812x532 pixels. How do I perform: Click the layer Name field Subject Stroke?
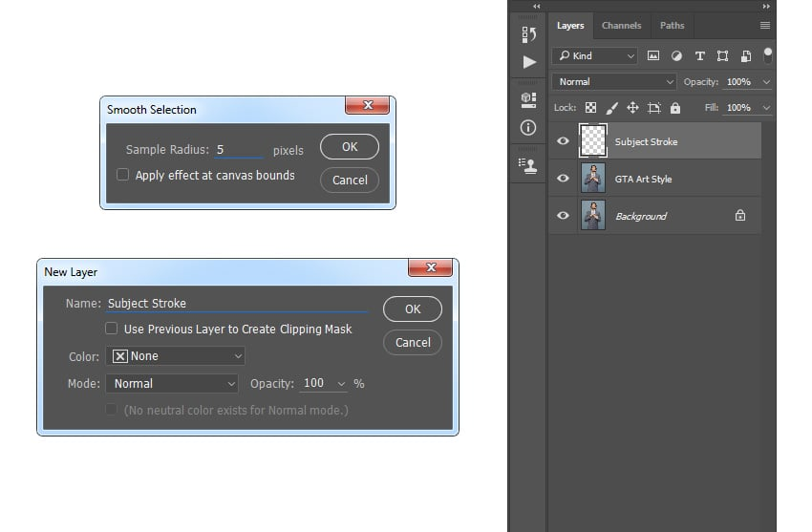(x=237, y=304)
